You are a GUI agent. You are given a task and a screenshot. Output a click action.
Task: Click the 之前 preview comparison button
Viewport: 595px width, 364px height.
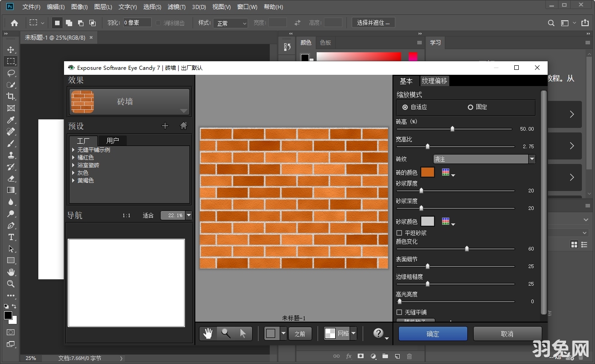pyautogui.click(x=300, y=333)
